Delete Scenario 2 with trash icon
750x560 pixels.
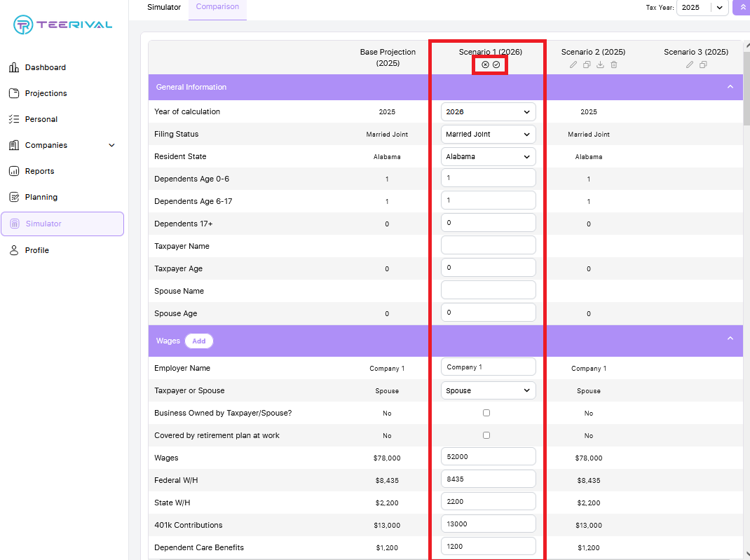(614, 64)
